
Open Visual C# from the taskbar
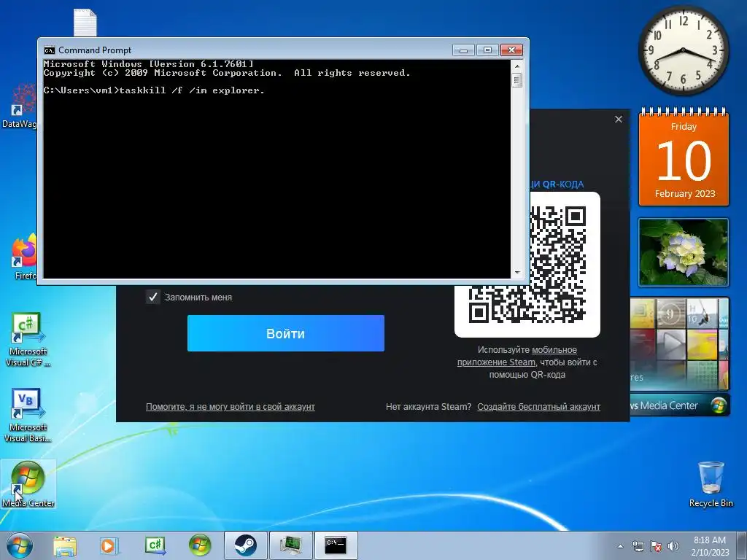(x=155, y=545)
